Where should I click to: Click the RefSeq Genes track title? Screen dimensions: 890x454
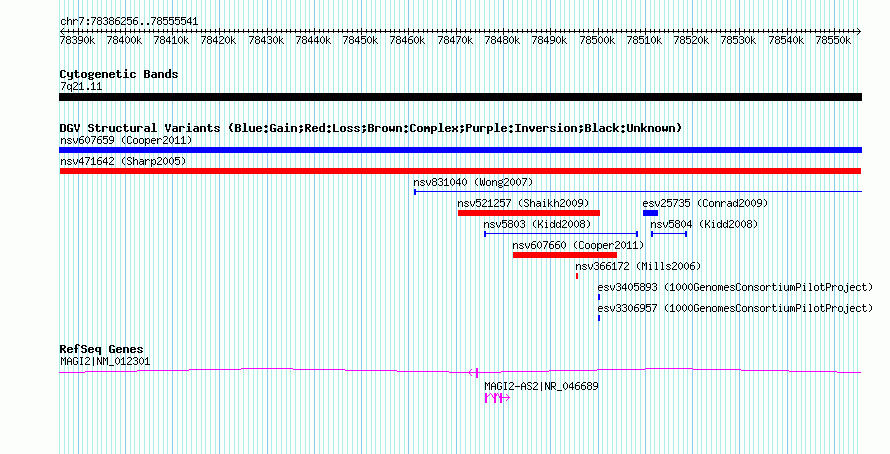click(x=101, y=349)
